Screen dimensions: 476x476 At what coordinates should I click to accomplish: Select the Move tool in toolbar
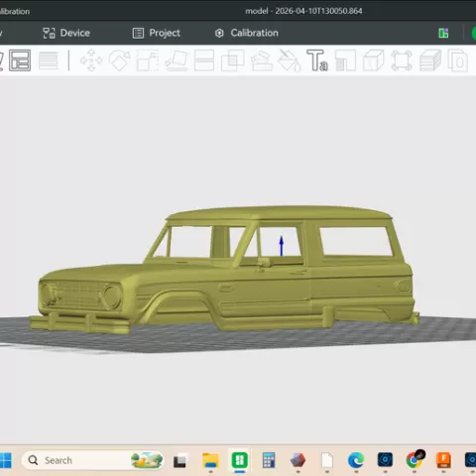coord(91,60)
